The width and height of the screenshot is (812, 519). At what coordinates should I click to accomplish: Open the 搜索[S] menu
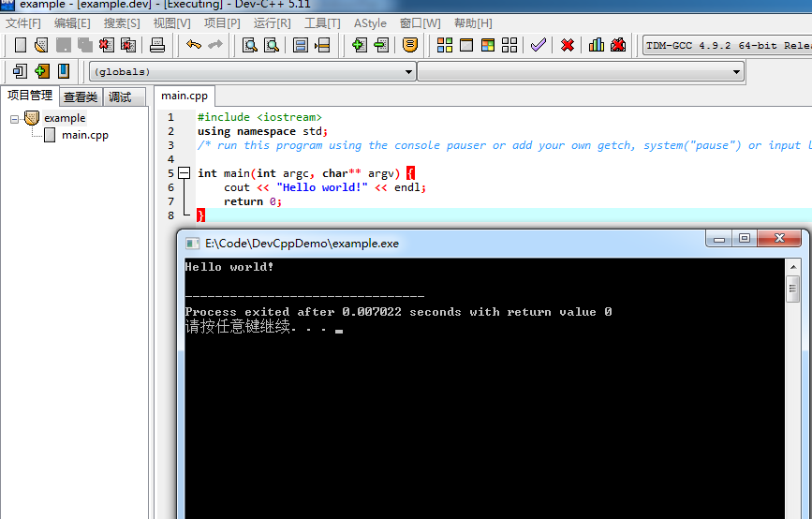pyautogui.click(x=121, y=23)
